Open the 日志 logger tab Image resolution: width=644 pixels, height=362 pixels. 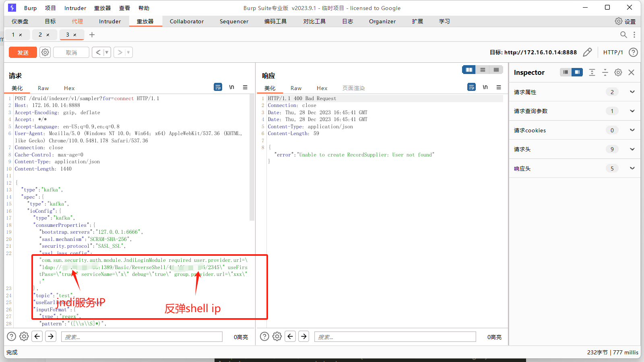click(347, 21)
